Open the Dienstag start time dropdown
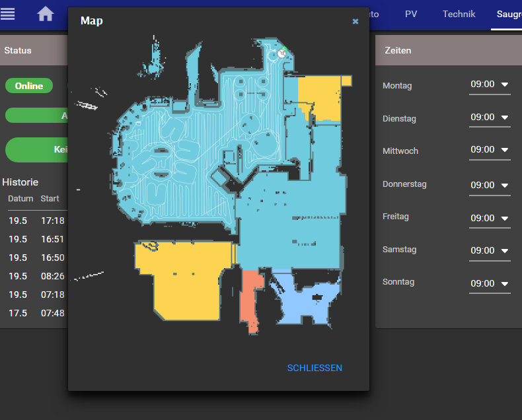 [489, 118]
